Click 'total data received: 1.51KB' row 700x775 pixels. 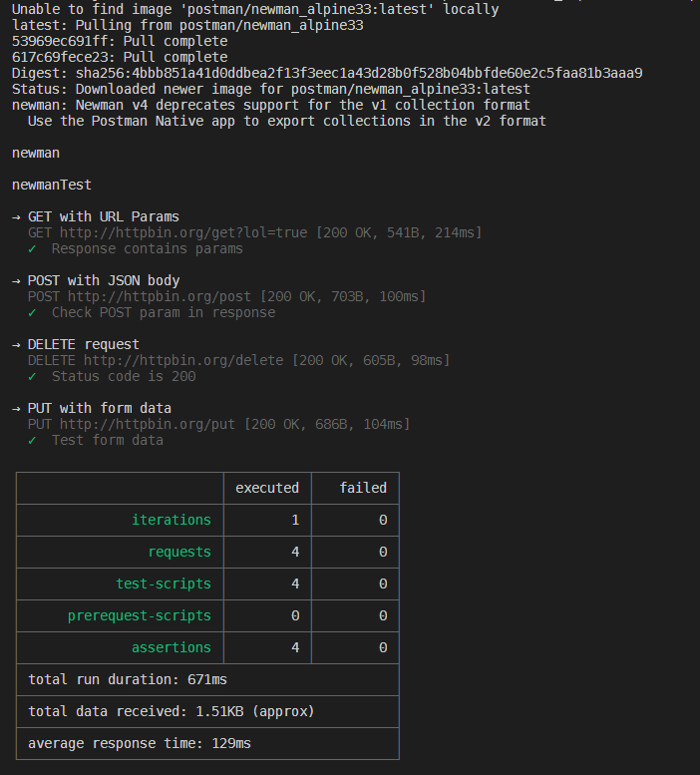(x=207, y=712)
